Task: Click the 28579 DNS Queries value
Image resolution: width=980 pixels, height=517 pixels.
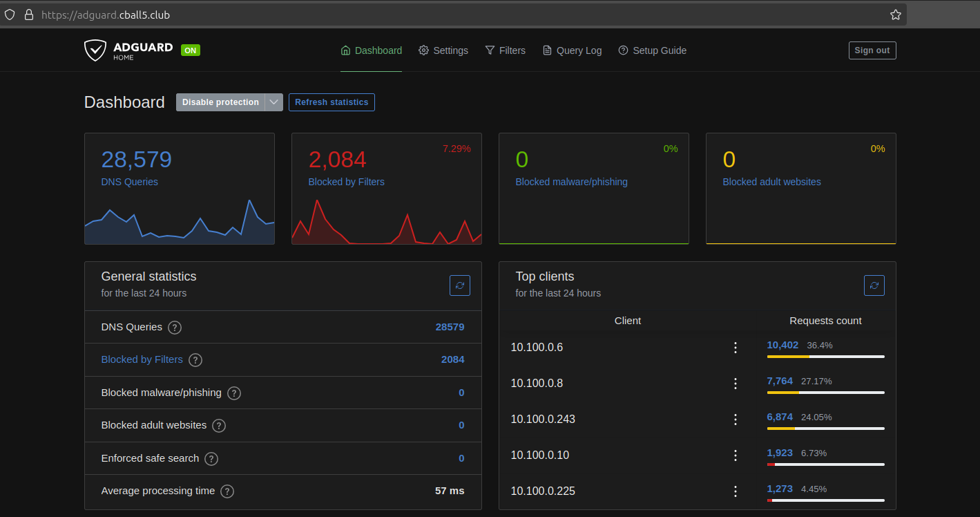Action: tap(450, 327)
